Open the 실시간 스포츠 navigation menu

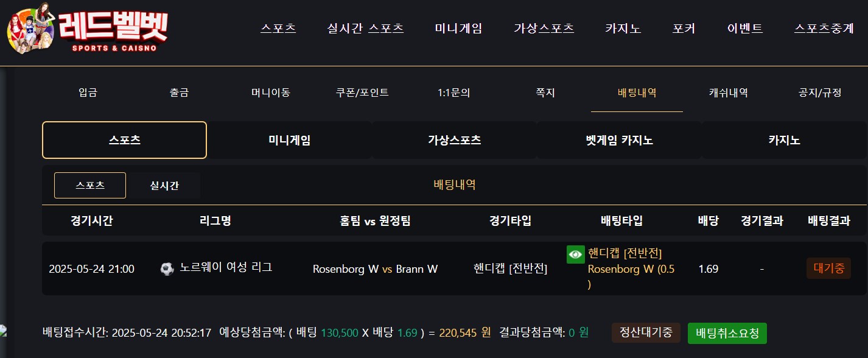[x=365, y=28]
